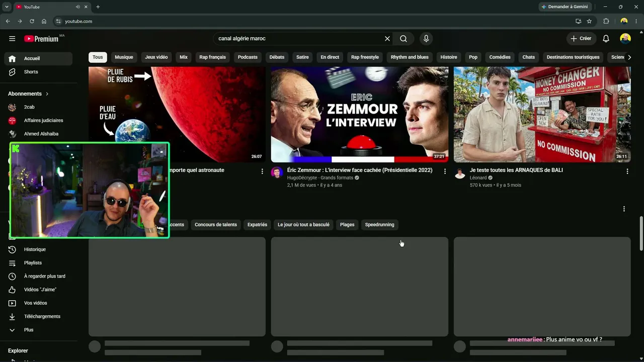
Task: Open the notifications bell
Action: 606,39
